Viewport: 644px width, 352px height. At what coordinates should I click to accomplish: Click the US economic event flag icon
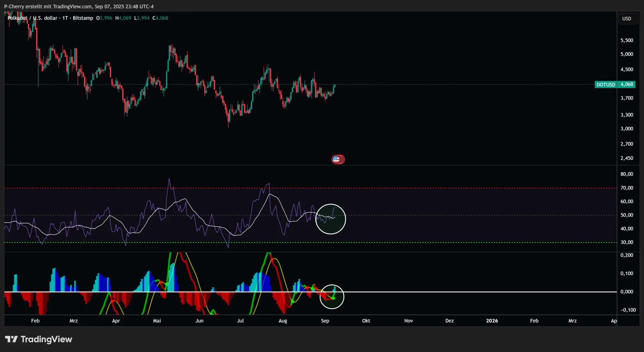(336, 159)
